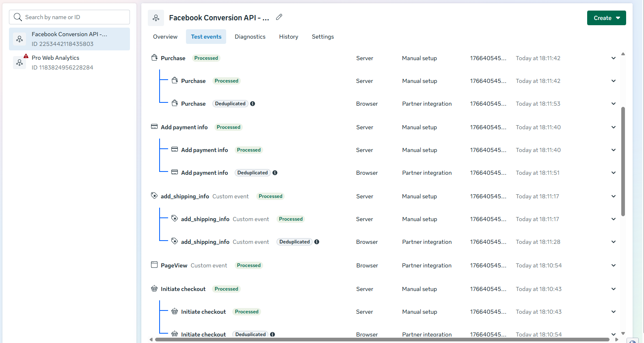Click info icon beside Add payment info Deduplicated

[275, 173]
